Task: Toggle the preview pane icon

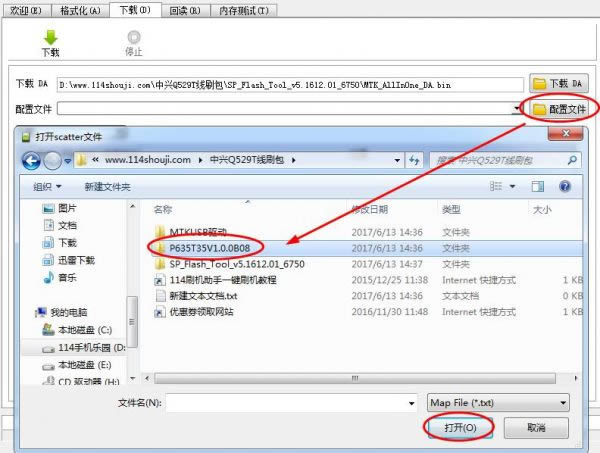Action: [x=538, y=186]
